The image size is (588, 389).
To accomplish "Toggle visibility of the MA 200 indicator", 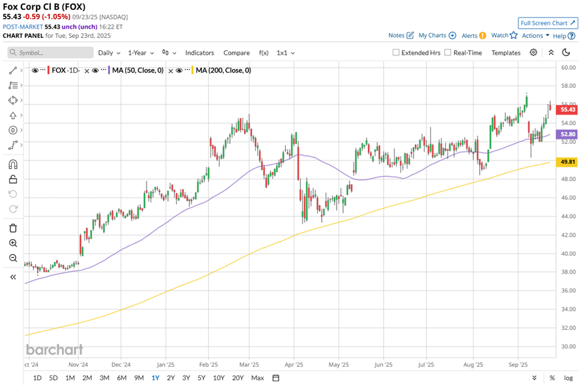I will pyautogui.click(x=179, y=70).
